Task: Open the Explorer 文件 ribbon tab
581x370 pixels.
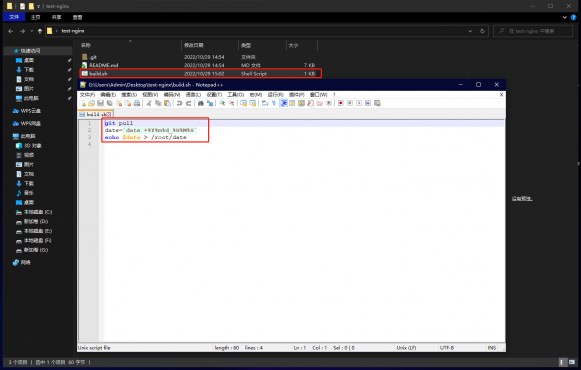Action: (14, 17)
